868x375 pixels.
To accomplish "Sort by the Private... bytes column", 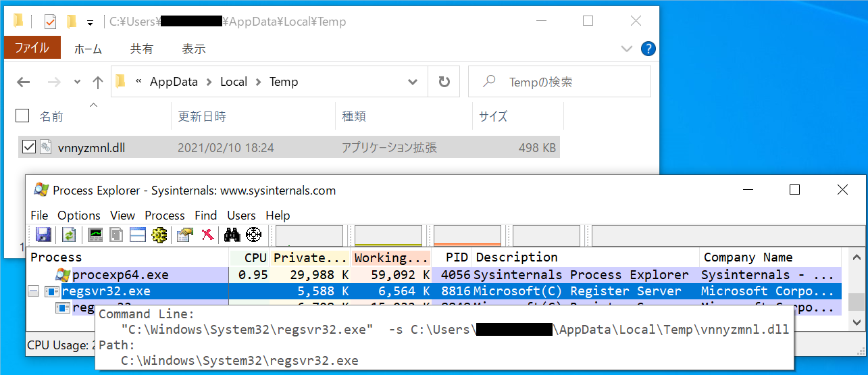I will pos(310,257).
